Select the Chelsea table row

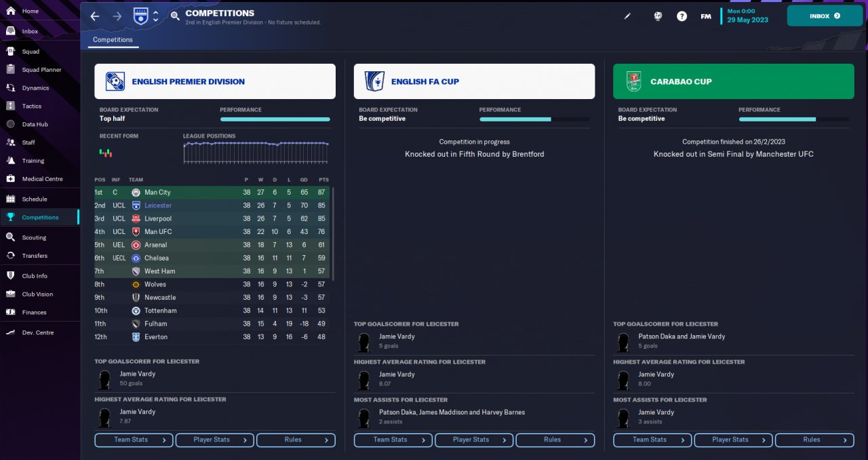point(212,258)
